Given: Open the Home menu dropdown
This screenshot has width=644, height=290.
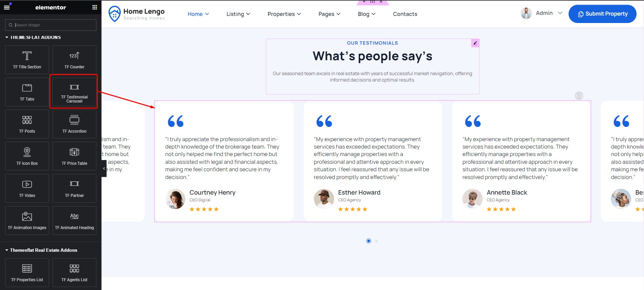Looking at the screenshot, I should 199,14.
